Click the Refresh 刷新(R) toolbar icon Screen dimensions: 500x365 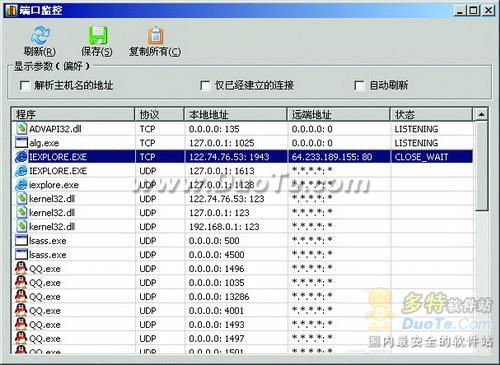click(x=40, y=35)
